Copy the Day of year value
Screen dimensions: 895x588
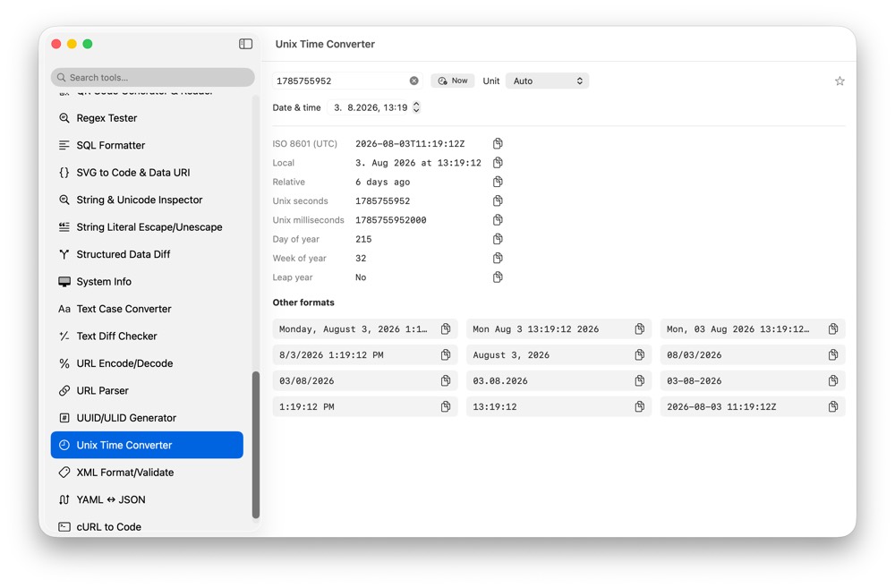[498, 239]
